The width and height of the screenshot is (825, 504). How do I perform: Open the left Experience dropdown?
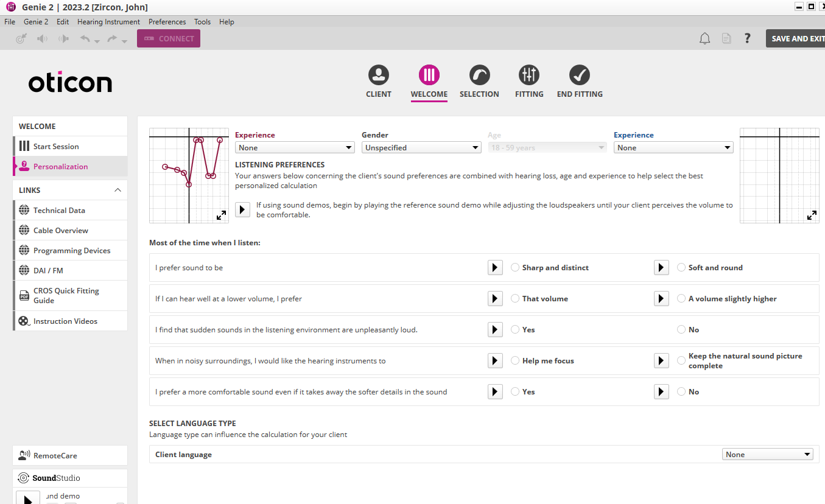(x=295, y=147)
